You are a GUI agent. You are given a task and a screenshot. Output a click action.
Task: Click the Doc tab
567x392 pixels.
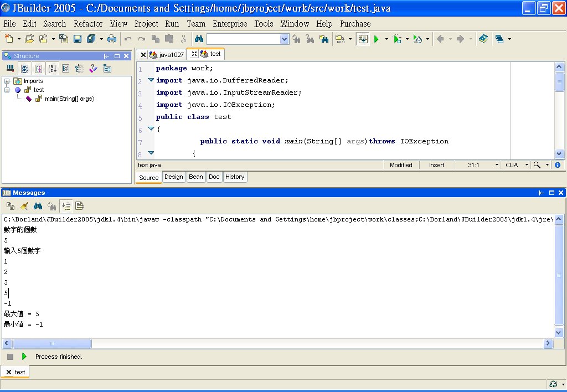214,177
